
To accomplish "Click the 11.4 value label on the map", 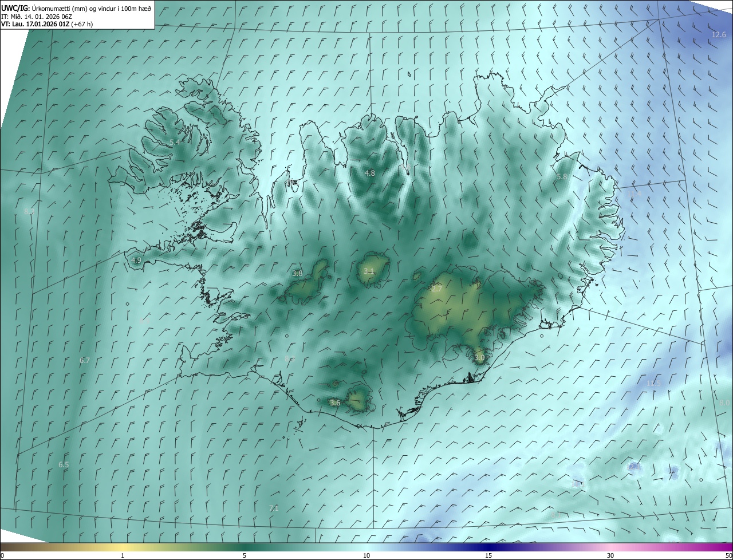I will (633, 195).
